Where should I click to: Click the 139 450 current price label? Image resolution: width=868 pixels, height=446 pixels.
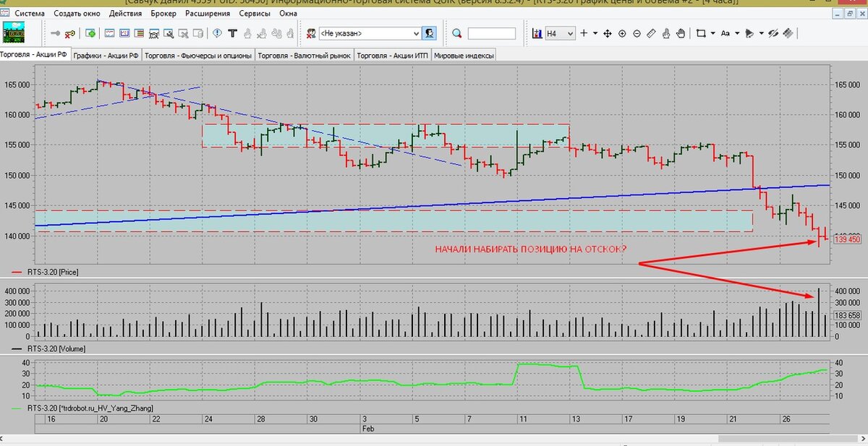[848, 239]
